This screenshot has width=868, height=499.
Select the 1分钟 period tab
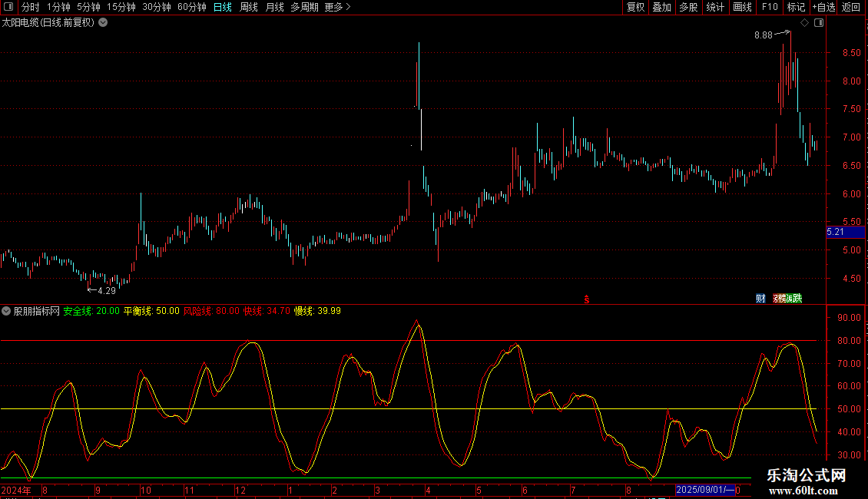(x=58, y=7)
